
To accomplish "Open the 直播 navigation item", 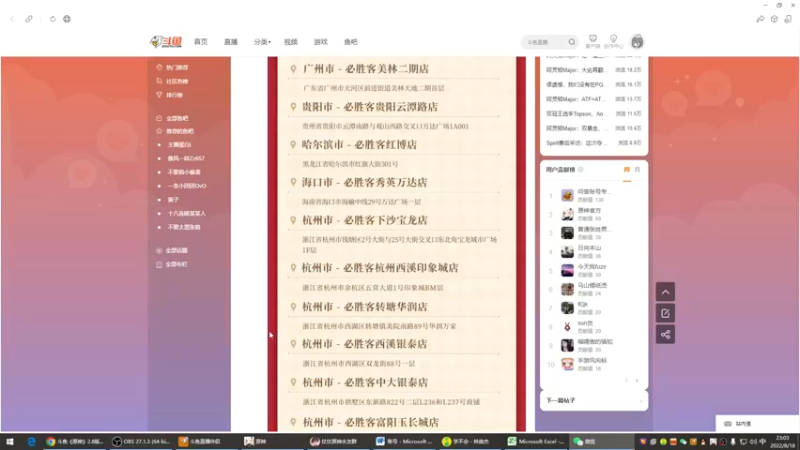I will coord(231,42).
